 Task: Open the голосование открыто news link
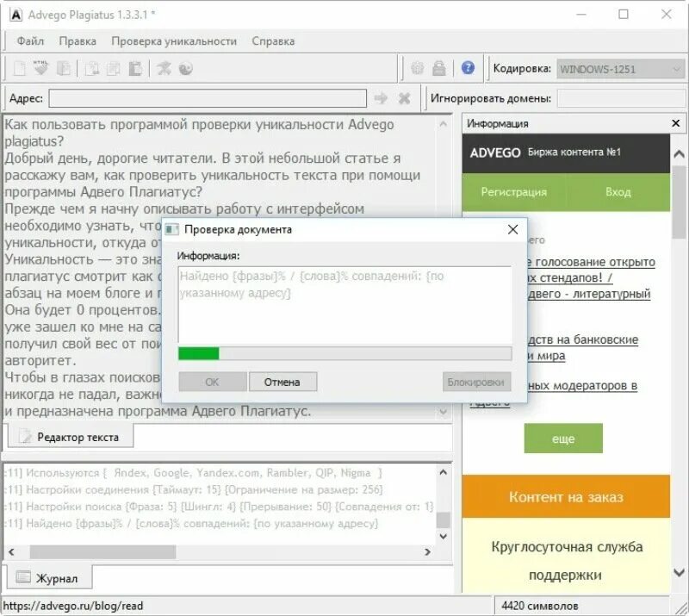(x=591, y=262)
